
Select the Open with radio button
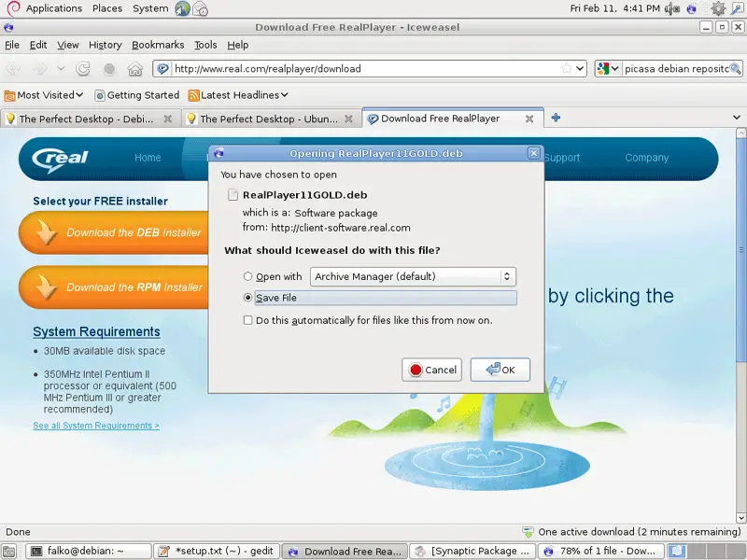click(247, 276)
